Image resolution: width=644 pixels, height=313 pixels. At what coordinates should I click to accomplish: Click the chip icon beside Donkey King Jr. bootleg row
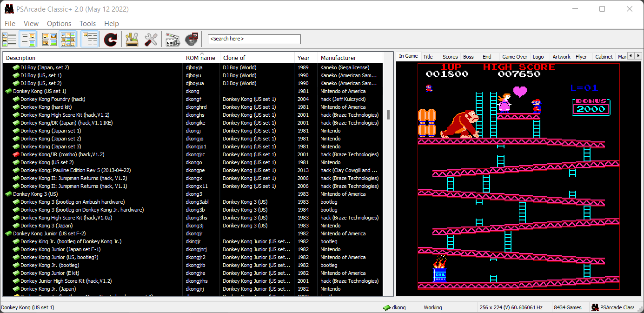coord(16,241)
